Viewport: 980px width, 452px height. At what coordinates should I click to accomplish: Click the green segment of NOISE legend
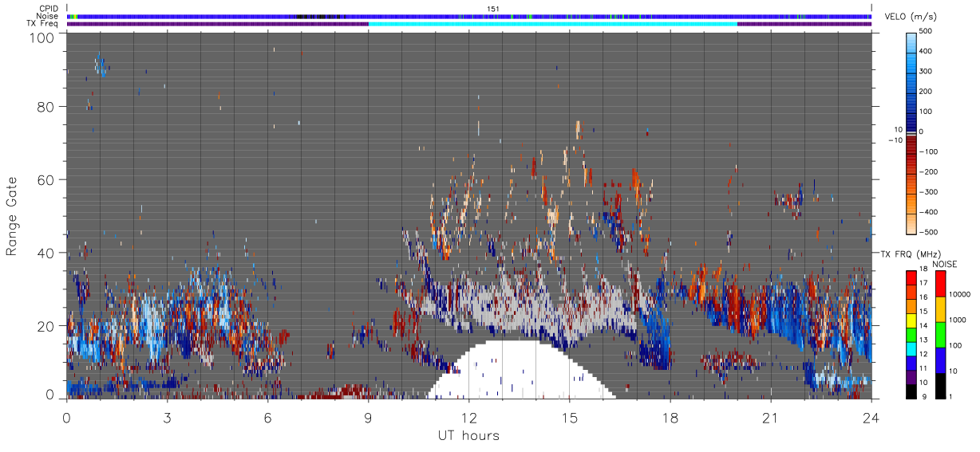tap(940, 335)
